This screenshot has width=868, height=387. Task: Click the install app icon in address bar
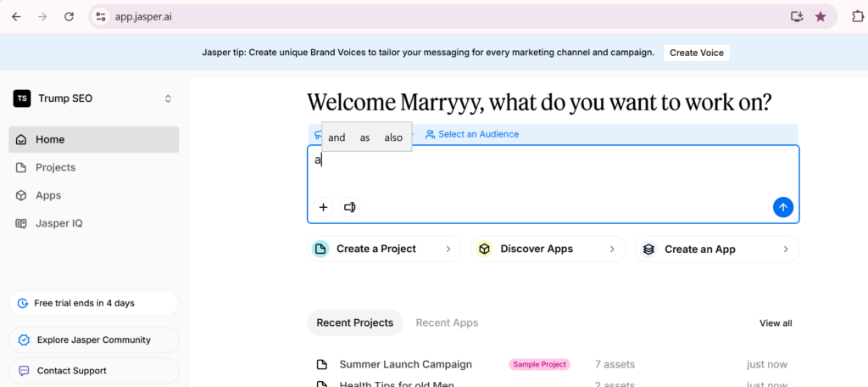(796, 16)
